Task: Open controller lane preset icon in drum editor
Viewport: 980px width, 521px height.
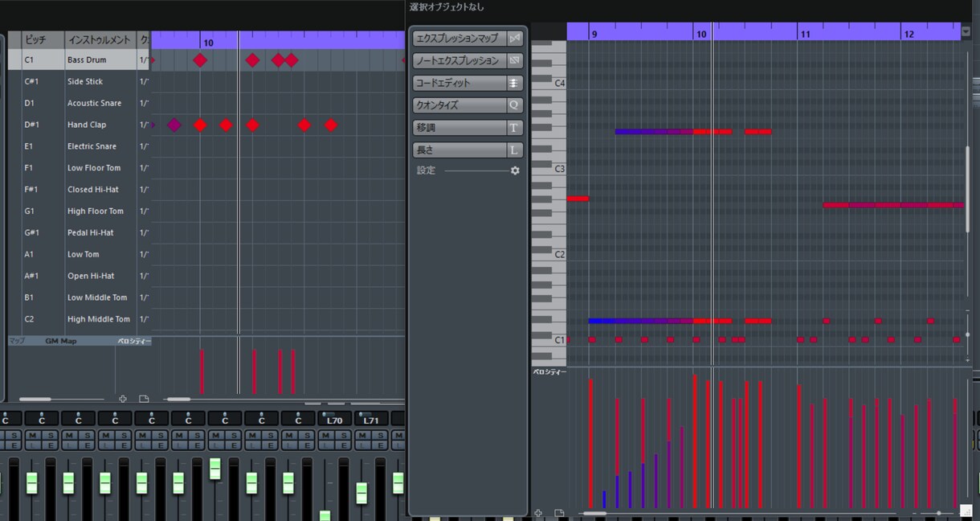Action: point(144,399)
